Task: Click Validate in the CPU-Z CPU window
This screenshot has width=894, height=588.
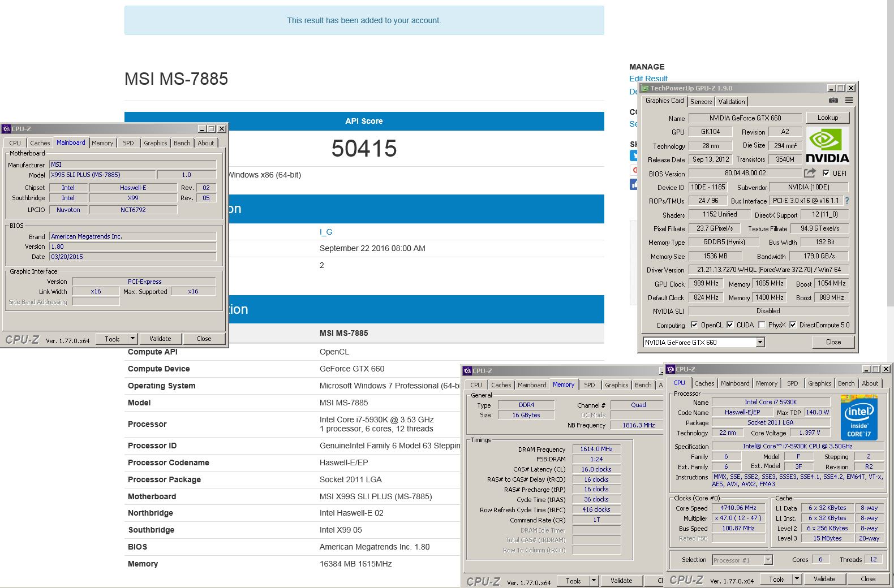Action: click(x=824, y=579)
